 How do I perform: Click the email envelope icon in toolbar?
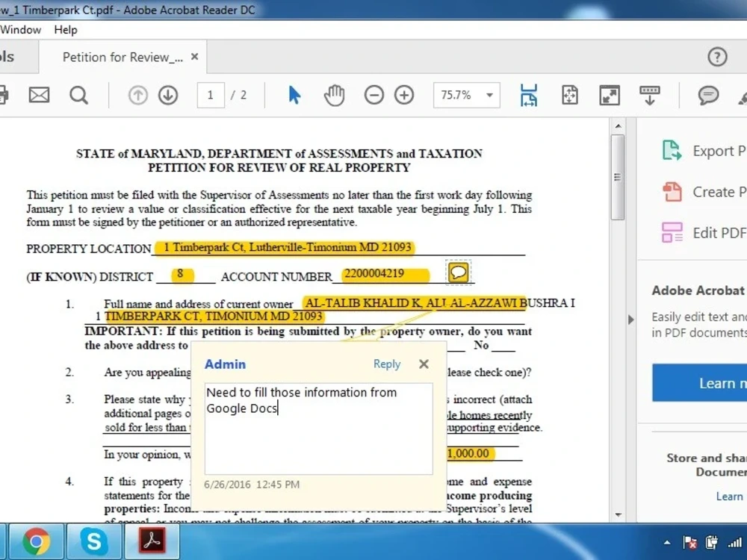click(39, 96)
